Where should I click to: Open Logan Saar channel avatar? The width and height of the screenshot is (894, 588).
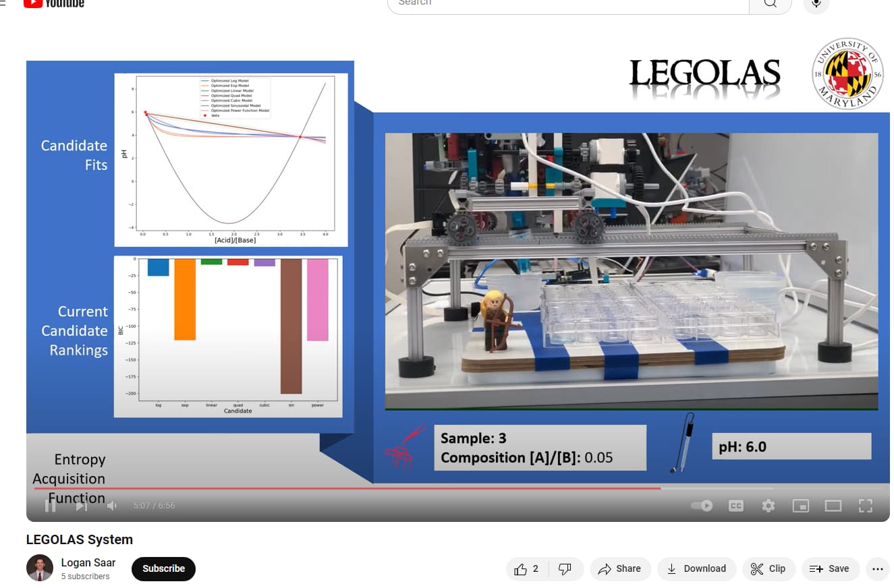pos(40,568)
